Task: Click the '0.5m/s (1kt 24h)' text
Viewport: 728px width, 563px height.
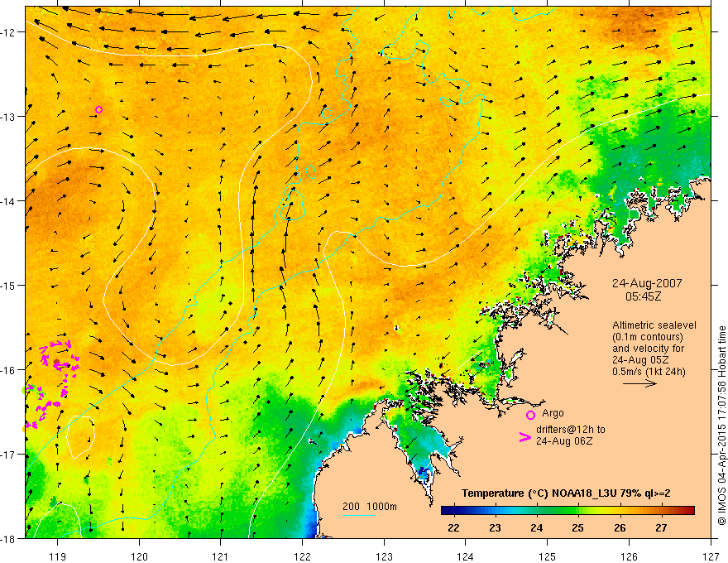Action: point(649,372)
